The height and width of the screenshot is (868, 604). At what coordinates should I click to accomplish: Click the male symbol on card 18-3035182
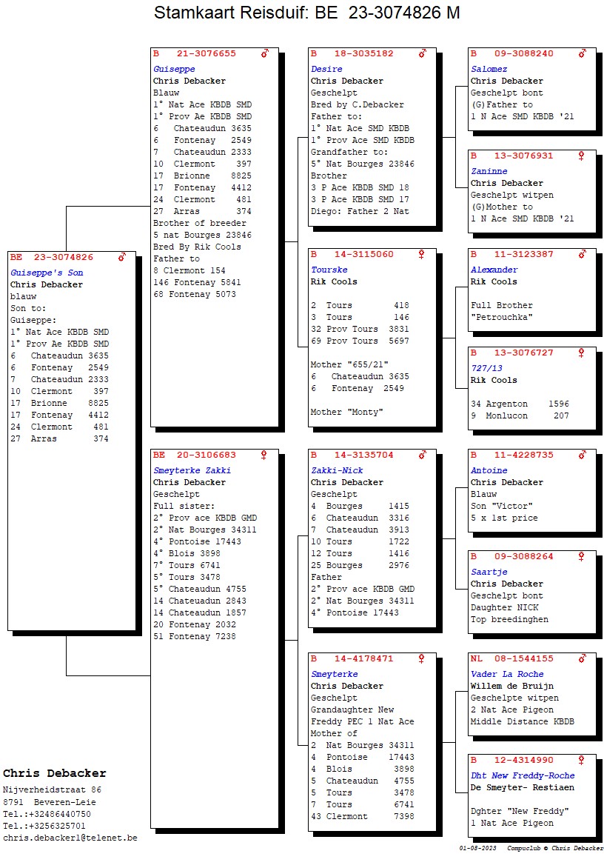pyautogui.click(x=423, y=53)
